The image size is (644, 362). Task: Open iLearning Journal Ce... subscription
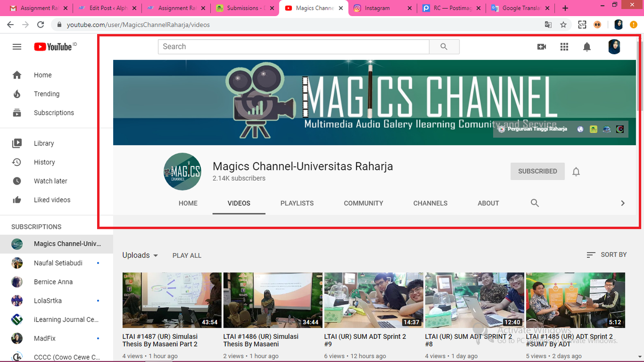coord(56,320)
